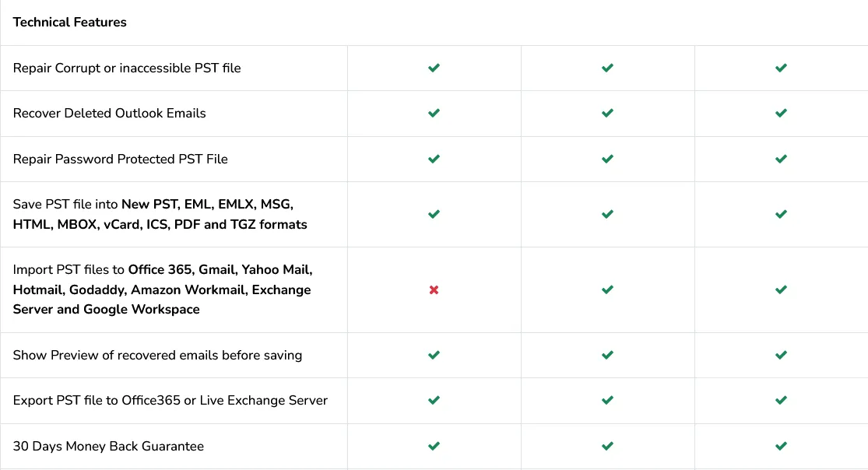Image resolution: width=868 pixels, height=470 pixels.
Task: Click the Recover Deleted Outlook Emails label
Action: click(x=110, y=113)
